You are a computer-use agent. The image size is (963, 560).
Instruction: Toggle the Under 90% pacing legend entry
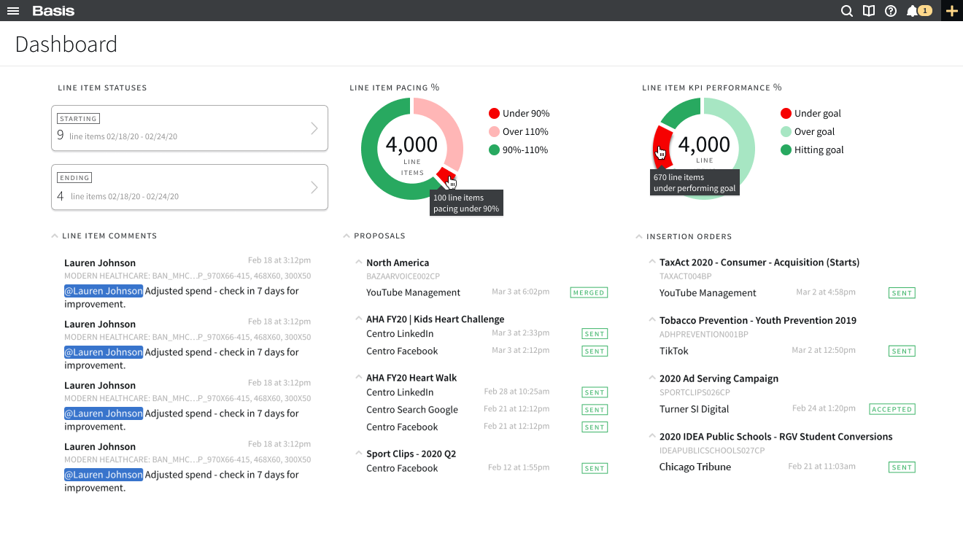pyautogui.click(x=519, y=113)
